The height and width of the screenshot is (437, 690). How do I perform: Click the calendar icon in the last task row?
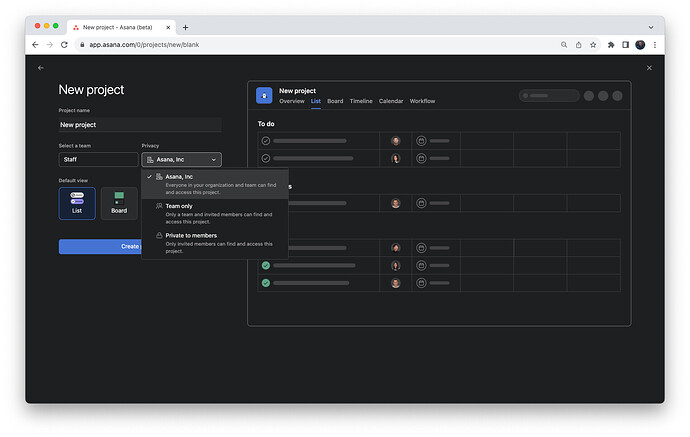[421, 283]
